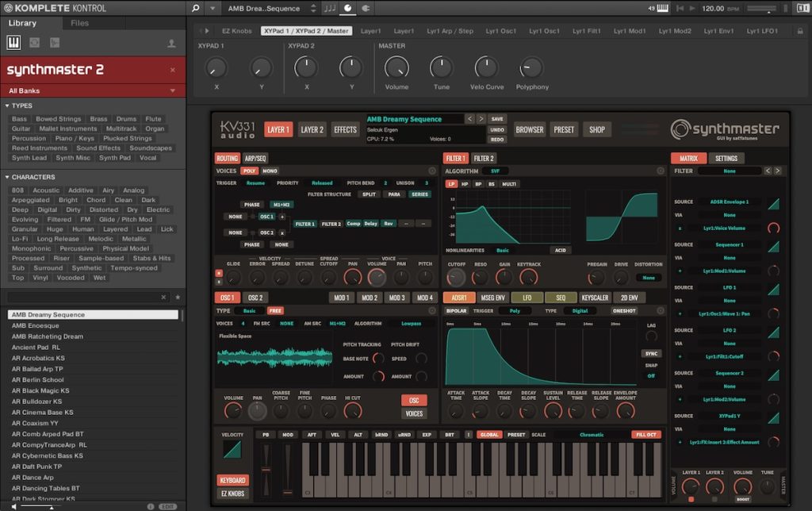
Task: Open the search magnifier in the header
Action: (x=195, y=8)
